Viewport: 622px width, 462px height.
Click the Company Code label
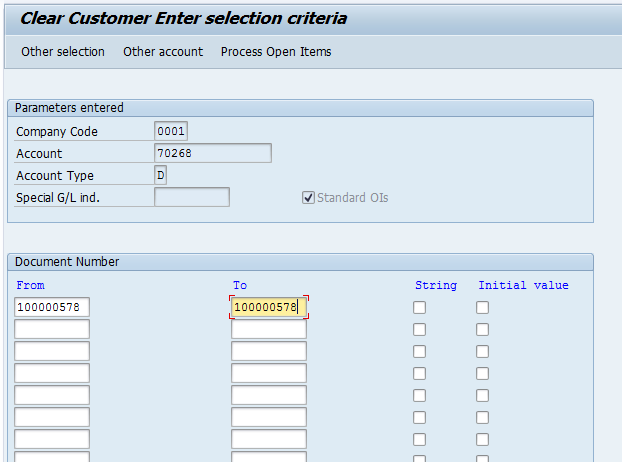click(x=57, y=131)
